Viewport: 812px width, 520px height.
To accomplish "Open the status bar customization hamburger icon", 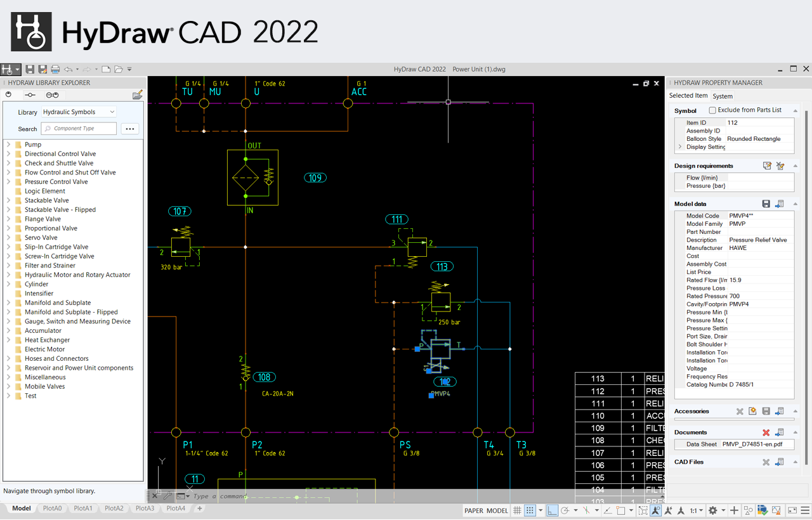I will 805,510.
